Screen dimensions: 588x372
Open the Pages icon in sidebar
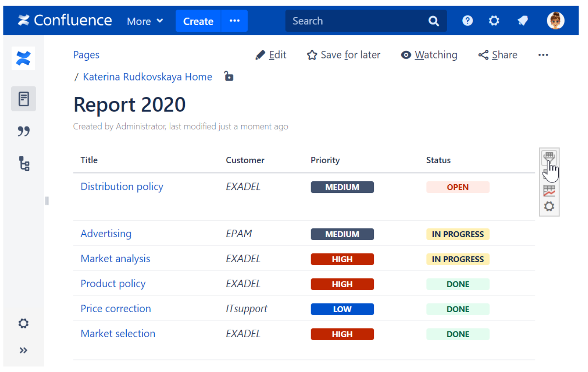pyautogui.click(x=24, y=99)
